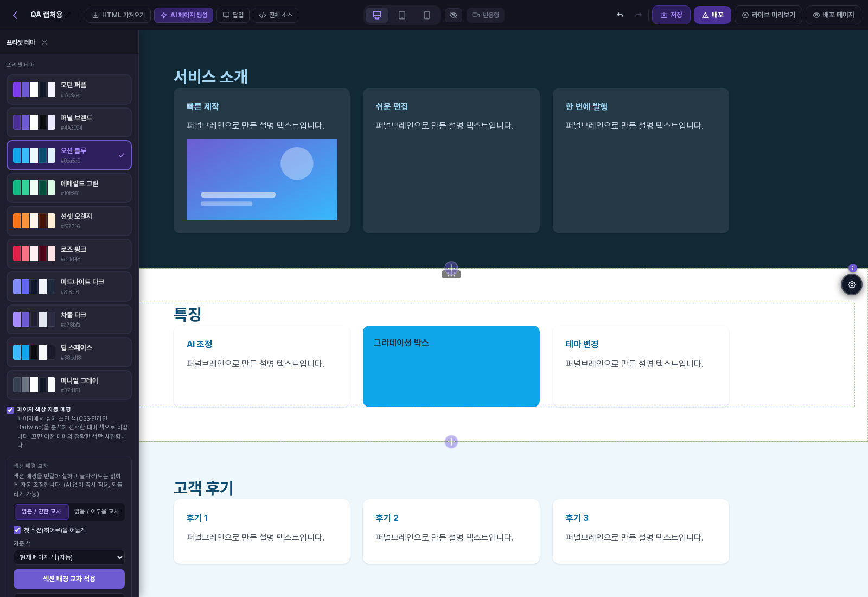Toggle 페이지 색상 자동 매핑 checkbox
This screenshot has width=868, height=597.
tap(10, 410)
